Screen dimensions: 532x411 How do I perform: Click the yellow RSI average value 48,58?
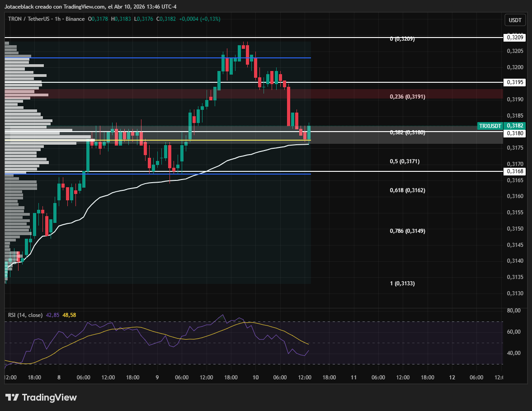(x=69, y=315)
